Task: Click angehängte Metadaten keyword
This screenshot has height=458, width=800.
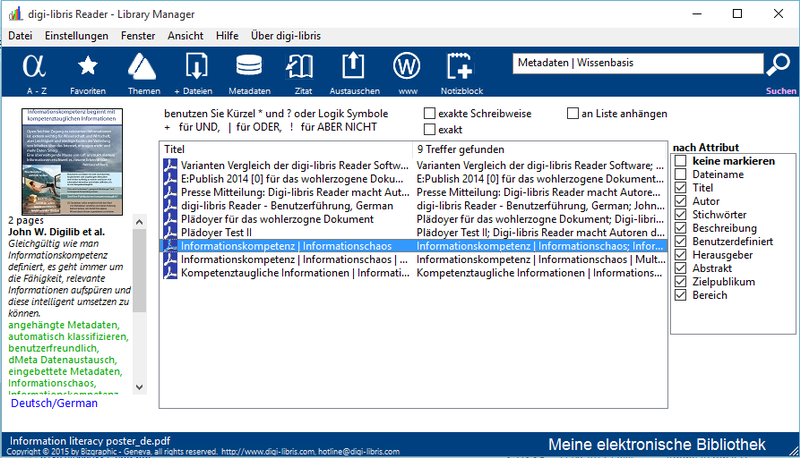Action: click(64, 325)
